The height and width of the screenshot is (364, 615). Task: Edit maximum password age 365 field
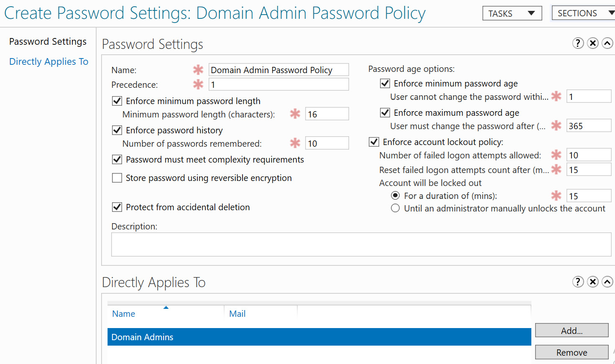tap(589, 126)
